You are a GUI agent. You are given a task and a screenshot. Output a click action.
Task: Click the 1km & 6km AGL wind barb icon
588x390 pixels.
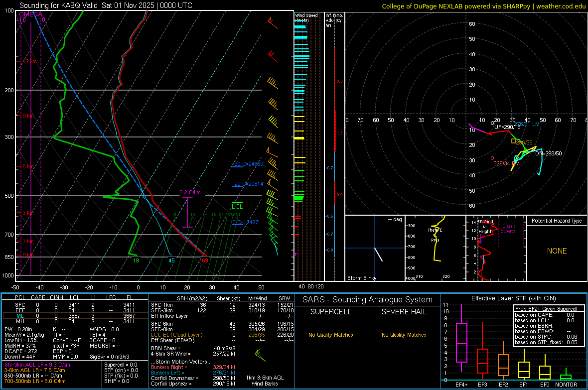click(260, 355)
